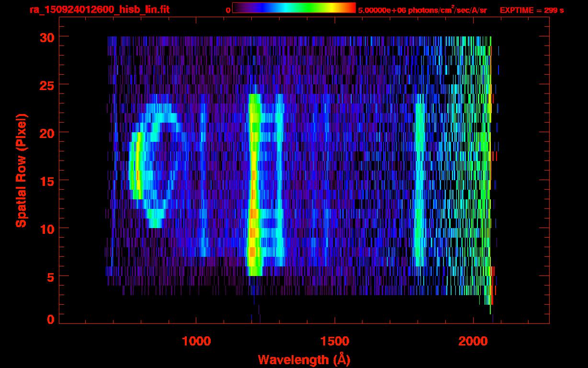Click the x-axis tick label 1000
The image size is (588, 368).
pos(197,341)
